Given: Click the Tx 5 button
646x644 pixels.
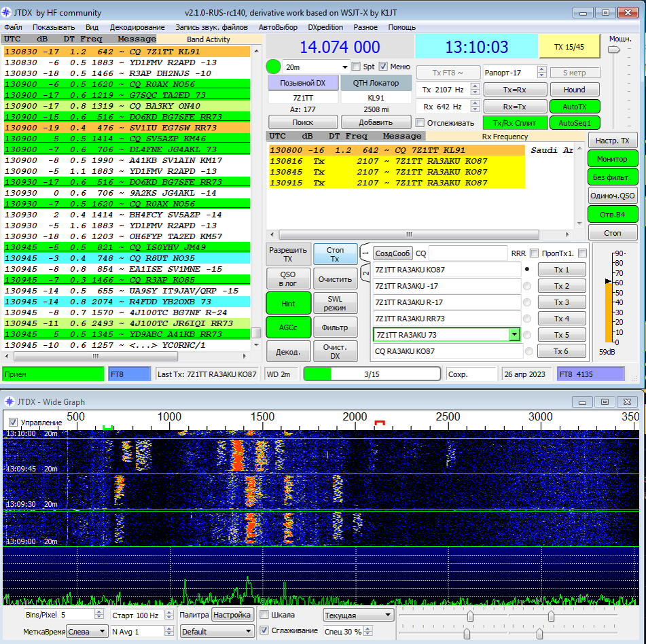Looking at the screenshot, I should click(561, 335).
